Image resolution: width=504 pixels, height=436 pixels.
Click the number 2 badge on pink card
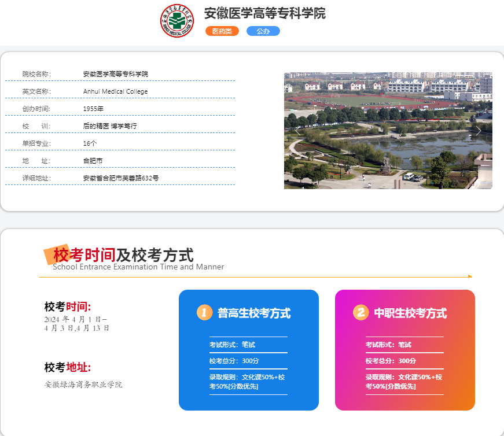(360, 312)
